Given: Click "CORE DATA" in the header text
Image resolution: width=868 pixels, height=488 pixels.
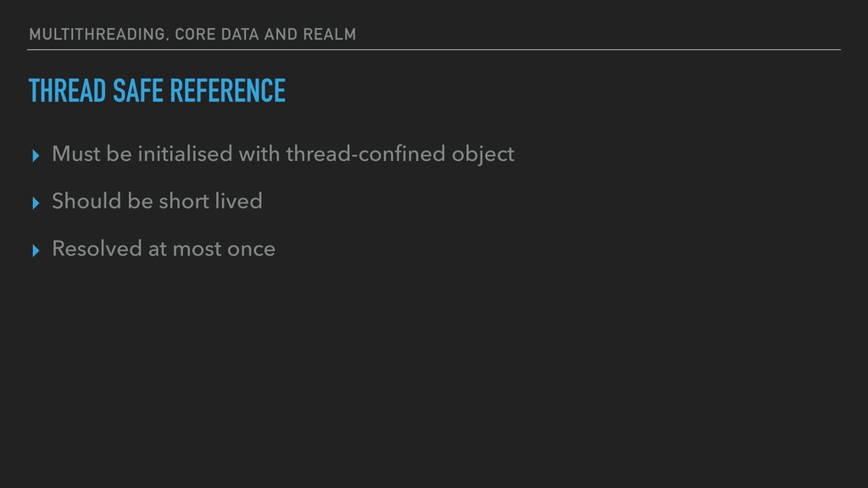Looking at the screenshot, I should click(x=217, y=34).
